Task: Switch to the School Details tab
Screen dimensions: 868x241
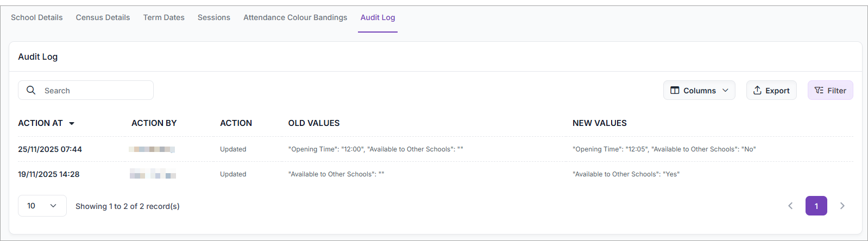Action: coord(37,17)
